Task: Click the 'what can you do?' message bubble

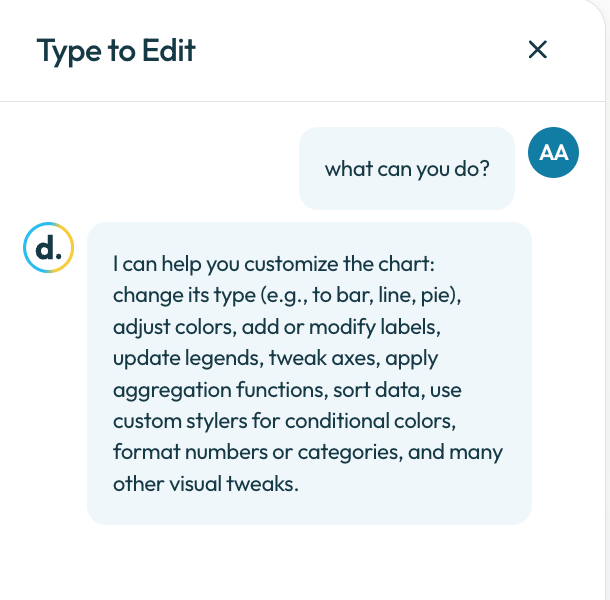Action: click(407, 168)
